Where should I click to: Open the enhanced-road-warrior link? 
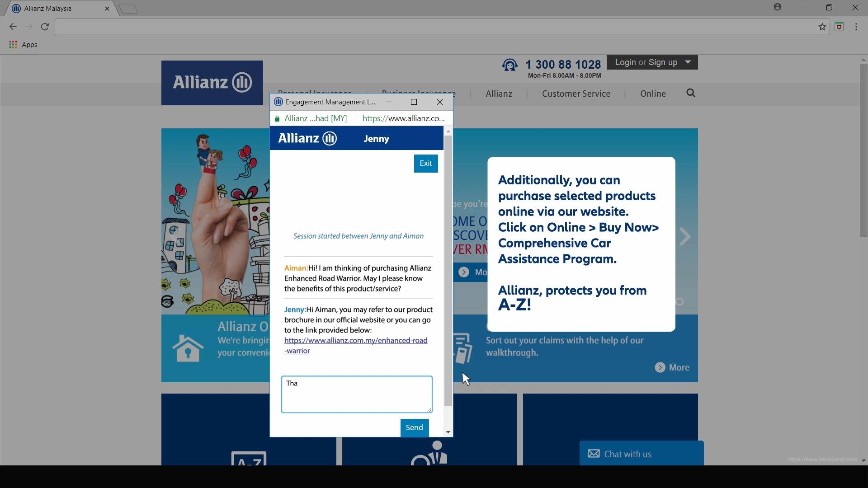(x=356, y=346)
